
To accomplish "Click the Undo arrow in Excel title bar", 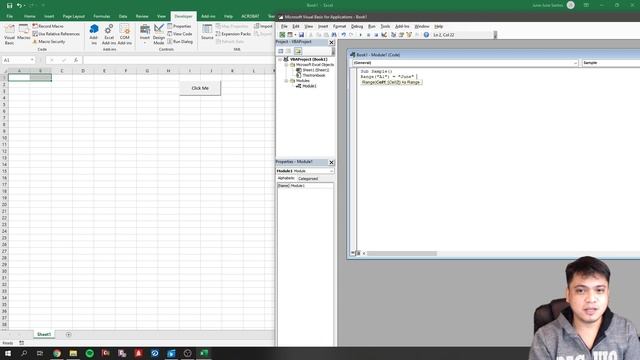I will tap(19, 5).
